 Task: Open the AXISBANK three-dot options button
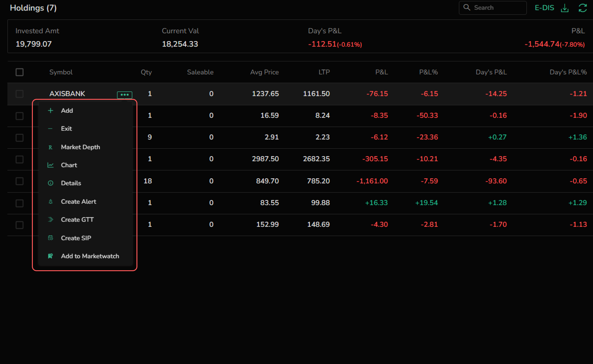point(124,95)
